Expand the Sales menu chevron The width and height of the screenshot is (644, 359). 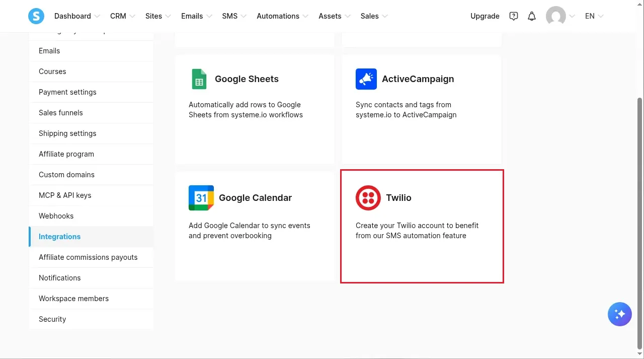point(385,16)
